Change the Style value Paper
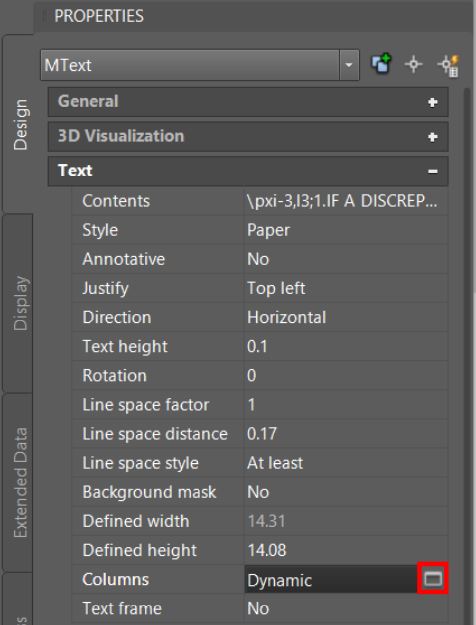The width and height of the screenshot is (476, 625). (x=346, y=230)
